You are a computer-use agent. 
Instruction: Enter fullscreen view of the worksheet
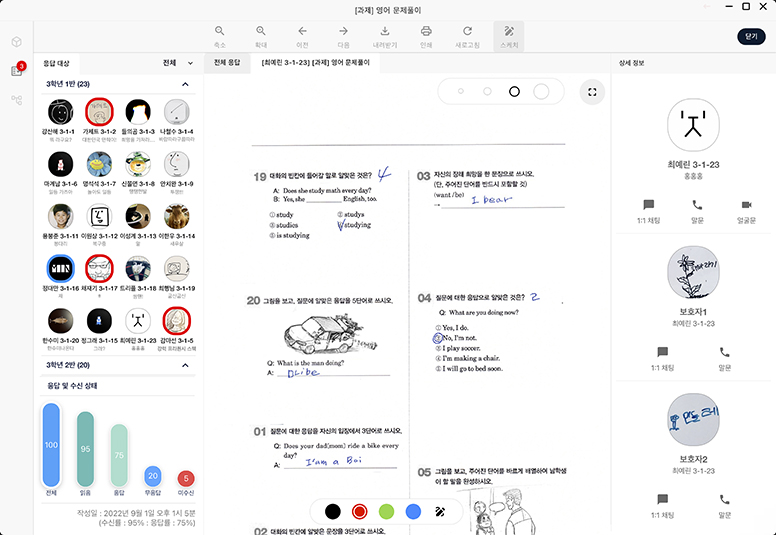click(592, 92)
